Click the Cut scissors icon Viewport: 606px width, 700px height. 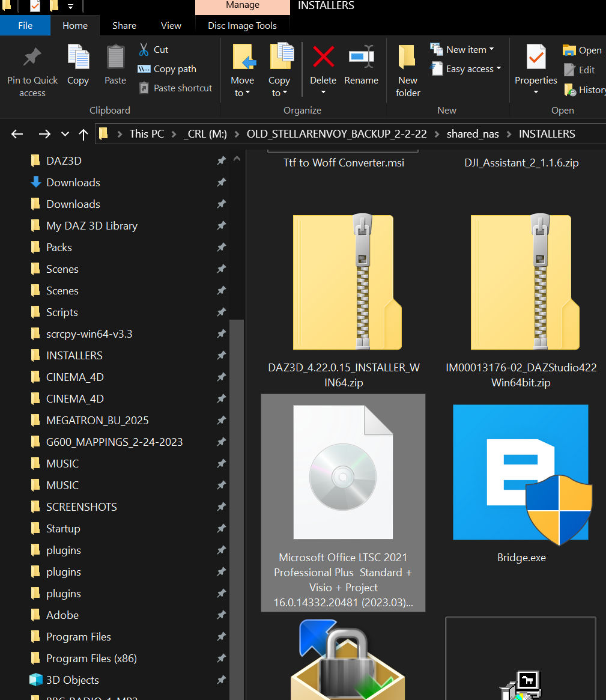pyautogui.click(x=144, y=49)
